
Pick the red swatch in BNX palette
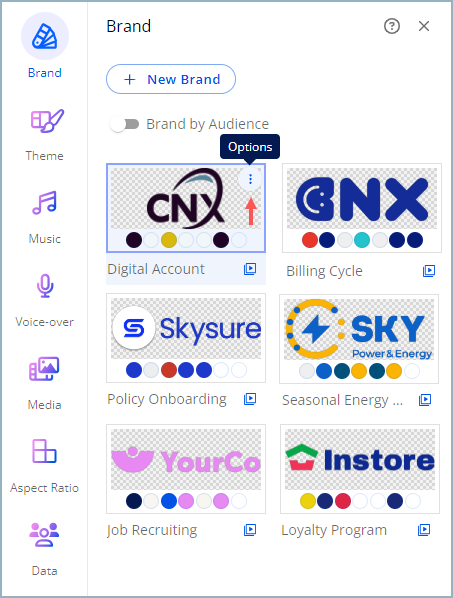[310, 240]
